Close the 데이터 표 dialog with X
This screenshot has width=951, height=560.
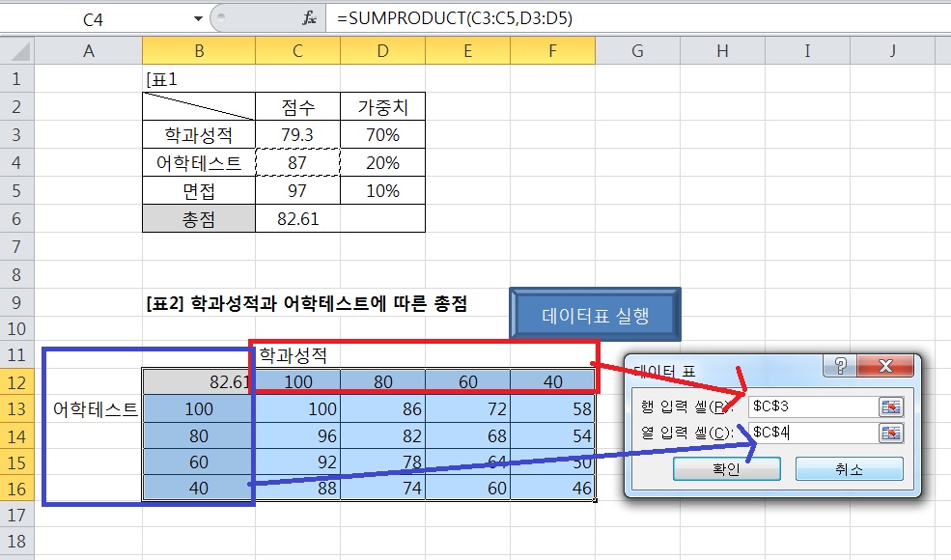point(890,367)
